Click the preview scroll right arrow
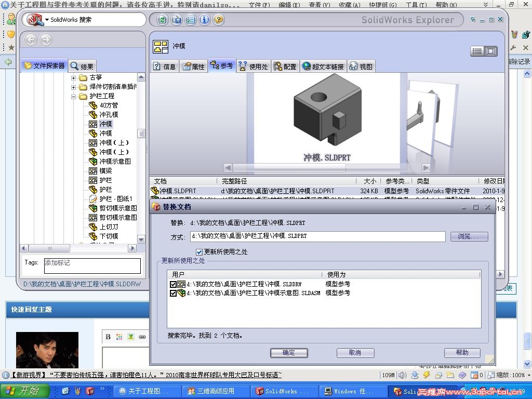This screenshot has height=399, width=532. pyautogui.click(x=426, y=168)
